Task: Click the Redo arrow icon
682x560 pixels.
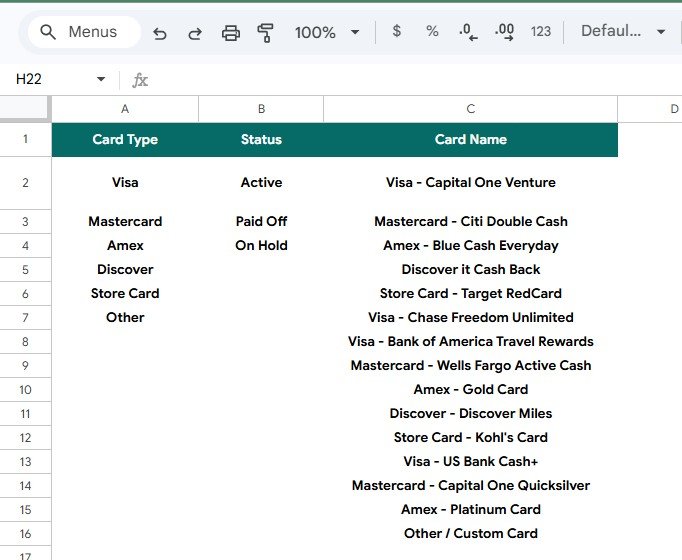Action: click(x=195, y=33)
